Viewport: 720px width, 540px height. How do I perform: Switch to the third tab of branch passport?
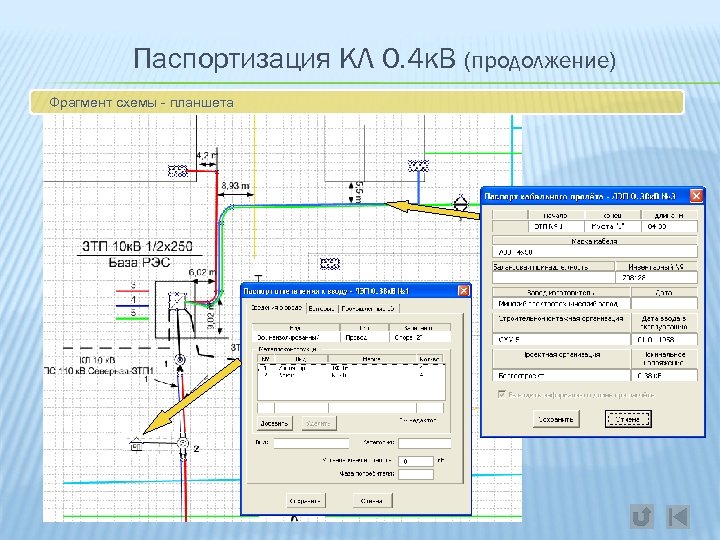click(368, 309)
